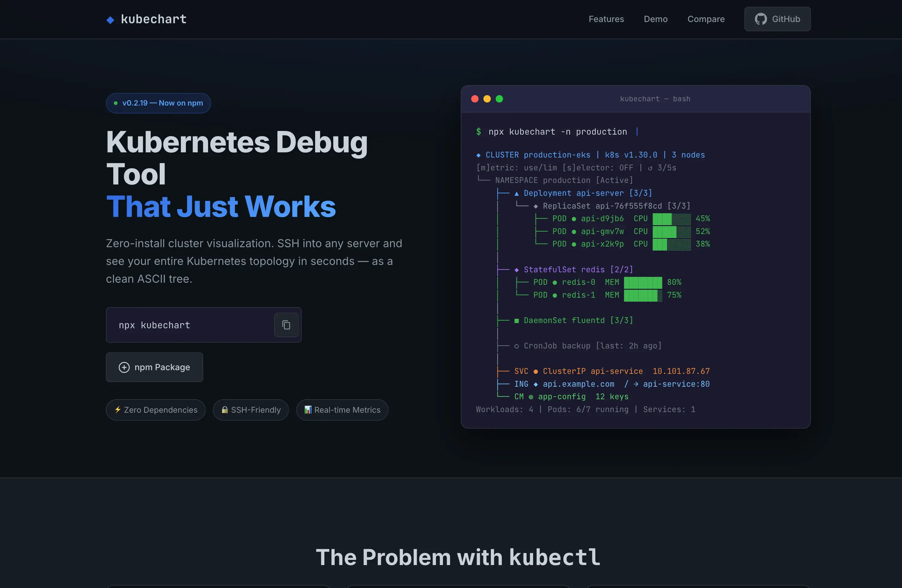Open the Features nav link
Viewport: 902px width, 588px height.
(606, 19)
